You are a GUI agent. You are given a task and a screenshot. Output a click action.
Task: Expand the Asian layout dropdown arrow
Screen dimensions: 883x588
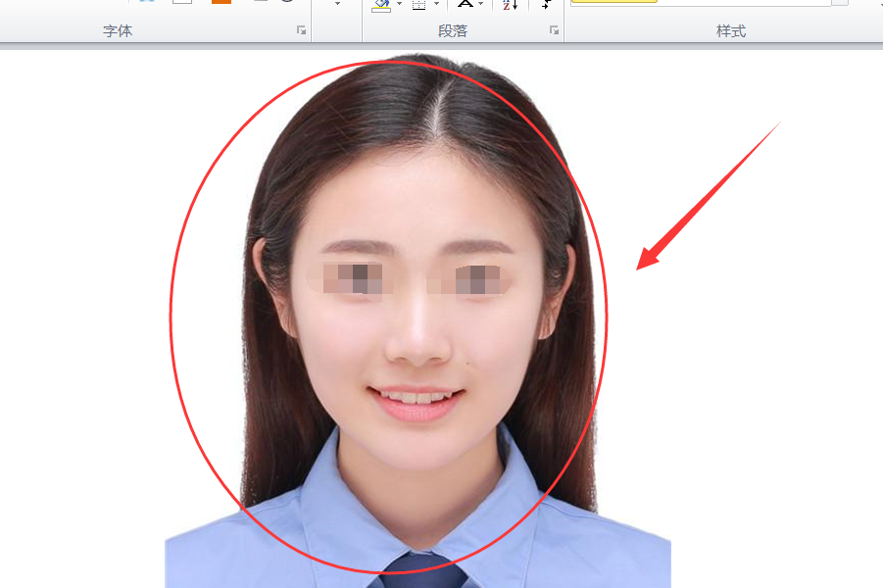[480, 4]
